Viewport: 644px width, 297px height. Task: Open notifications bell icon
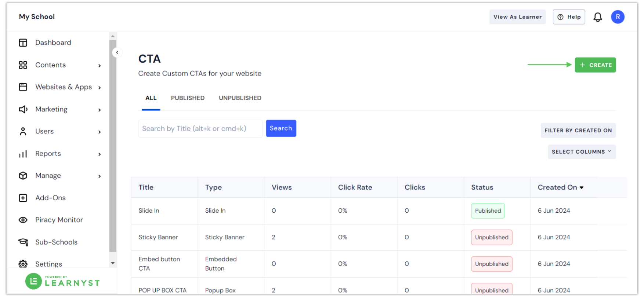click(x=597, y=17)
